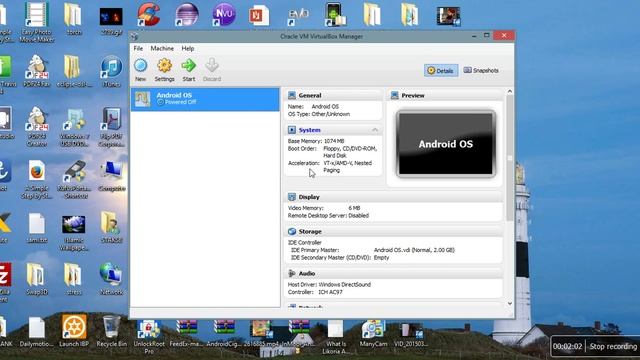Click the Display section header
The width and height of the screenshot is (640, 360).
pyautogui.click(x=393, y=197)
